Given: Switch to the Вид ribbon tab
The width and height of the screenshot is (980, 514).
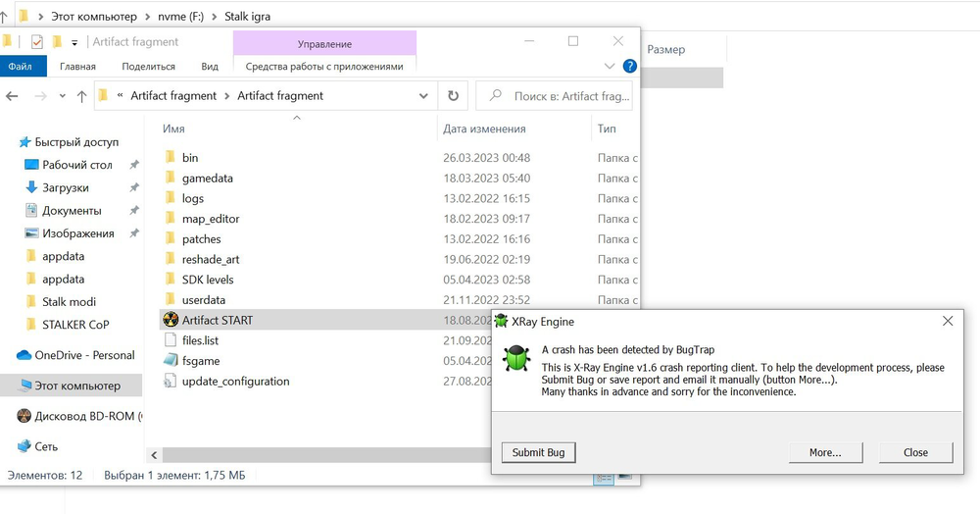Looking at the screenshot, I should click(210, 67).
